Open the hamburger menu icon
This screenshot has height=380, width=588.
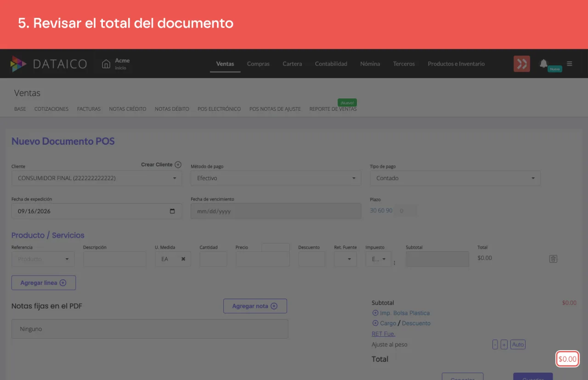[570, 64]
